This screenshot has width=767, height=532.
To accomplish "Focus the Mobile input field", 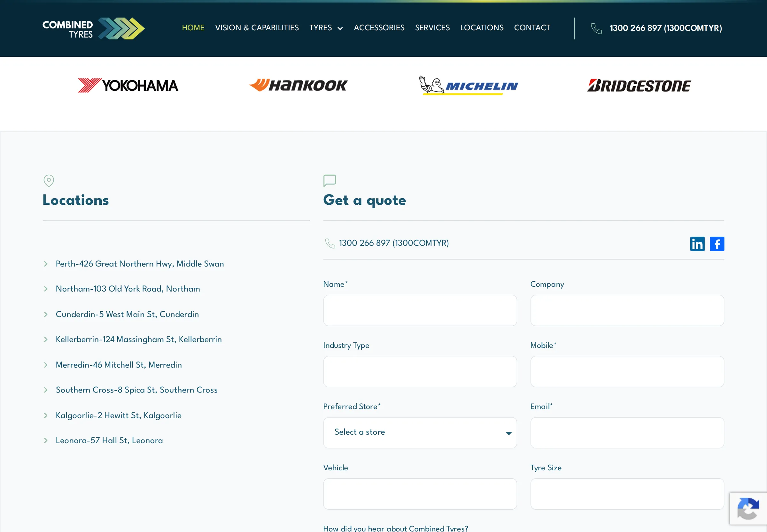I will pos(627,371).
